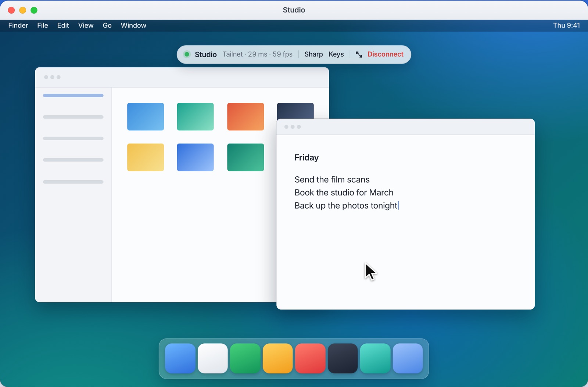588x387 pixels.
Task: Click the fullscreen arrows icon in the toolbar
Action: coord(359,55)
